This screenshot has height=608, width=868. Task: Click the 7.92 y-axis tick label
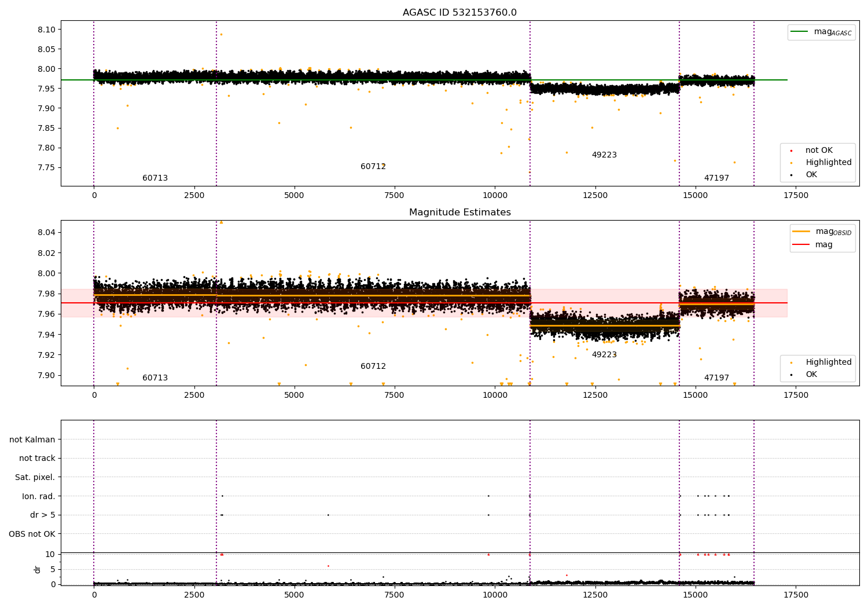click(46, 355)
